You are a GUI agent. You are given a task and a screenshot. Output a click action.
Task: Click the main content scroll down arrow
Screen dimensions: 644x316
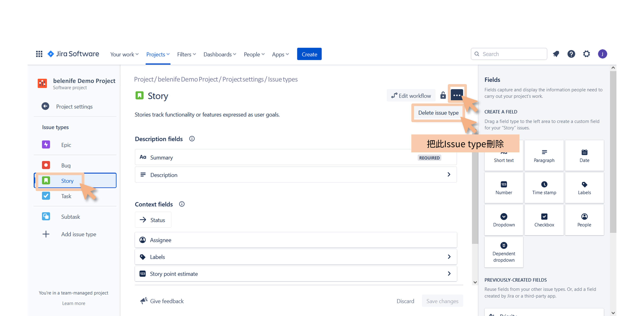coord(475,282)
